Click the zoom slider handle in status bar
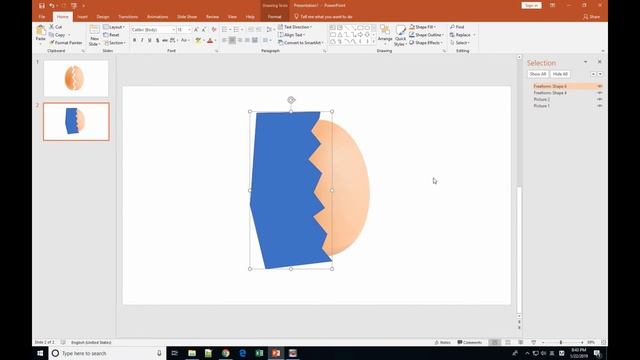The image size is (640, 360). pos(561,342)
